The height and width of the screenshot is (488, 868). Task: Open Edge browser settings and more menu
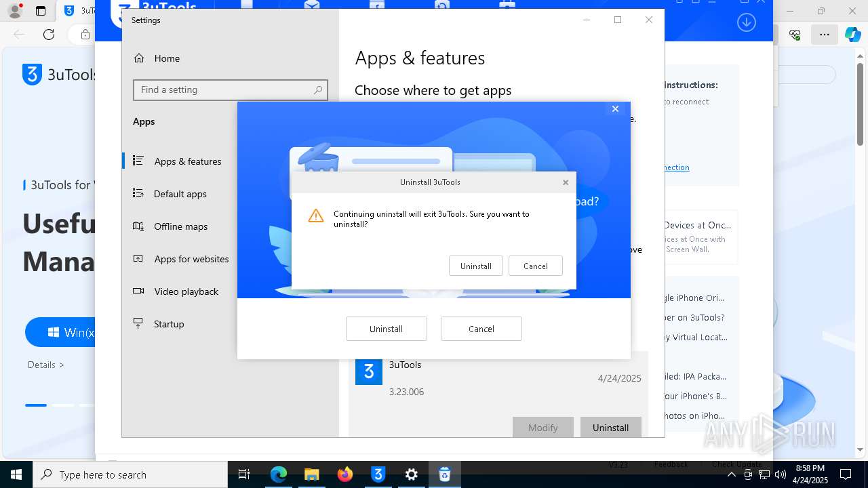point(824,35)
